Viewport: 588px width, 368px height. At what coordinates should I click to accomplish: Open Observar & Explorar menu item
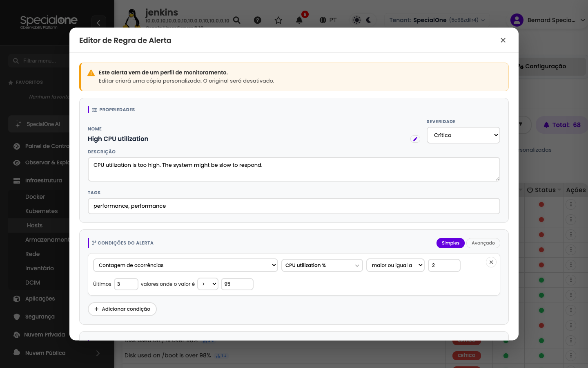point(41,162)
